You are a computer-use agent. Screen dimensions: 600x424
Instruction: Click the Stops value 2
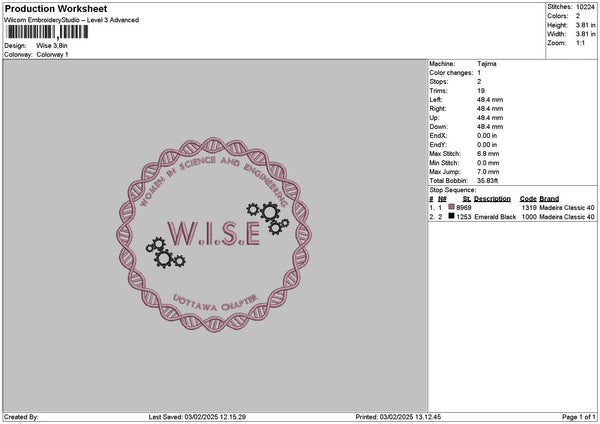[479, 82]
